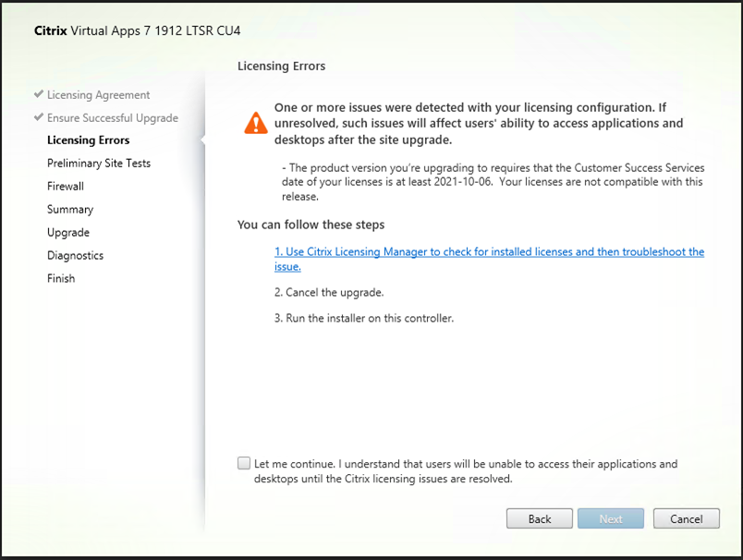Open the Diagnostics step

tap(75, 255)
